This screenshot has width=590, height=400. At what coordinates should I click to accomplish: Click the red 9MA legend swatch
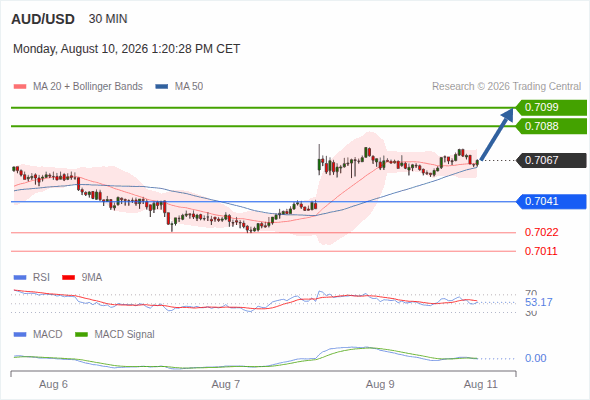[68, 278]
